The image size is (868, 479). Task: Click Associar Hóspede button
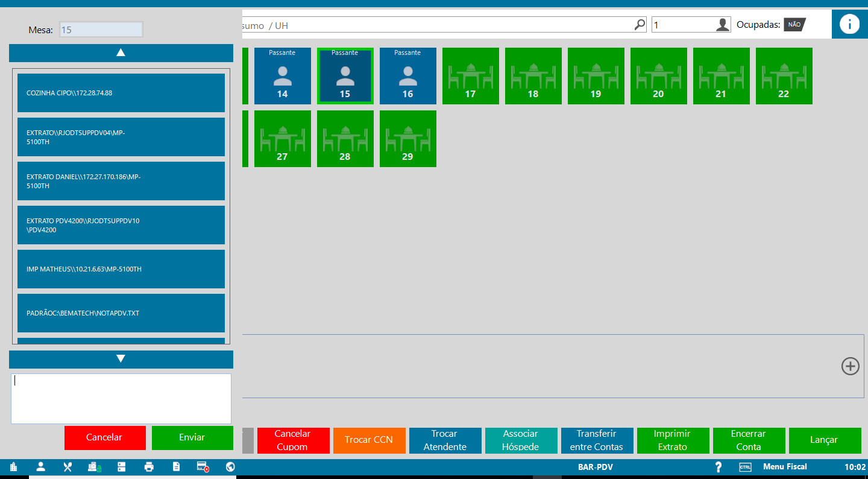[x=521, y=440]
